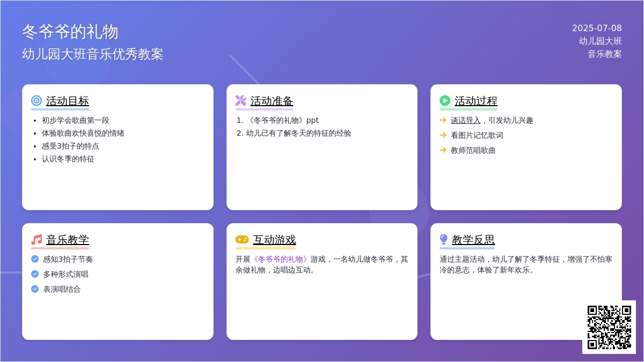Click the text 教师范唱歌曲
The image size is (644, 362).
473,150
